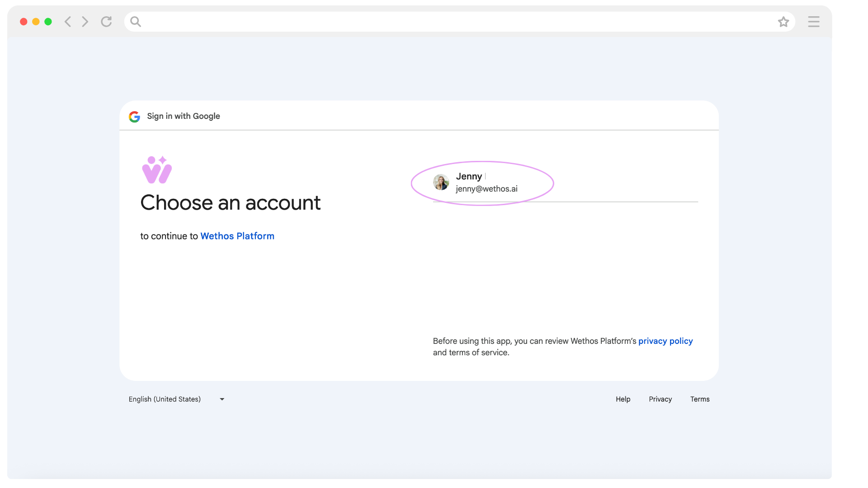This screenshot has width=868, height=488.
Task: Close the window with the red button
Action: pos(24,22)
